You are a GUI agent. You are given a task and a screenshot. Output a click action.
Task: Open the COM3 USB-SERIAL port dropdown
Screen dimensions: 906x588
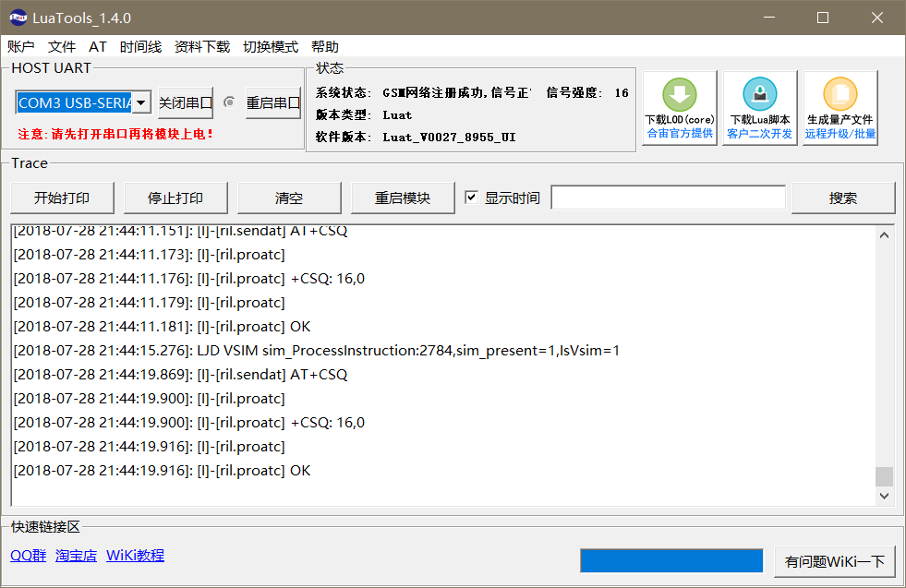tap(141, 102)
